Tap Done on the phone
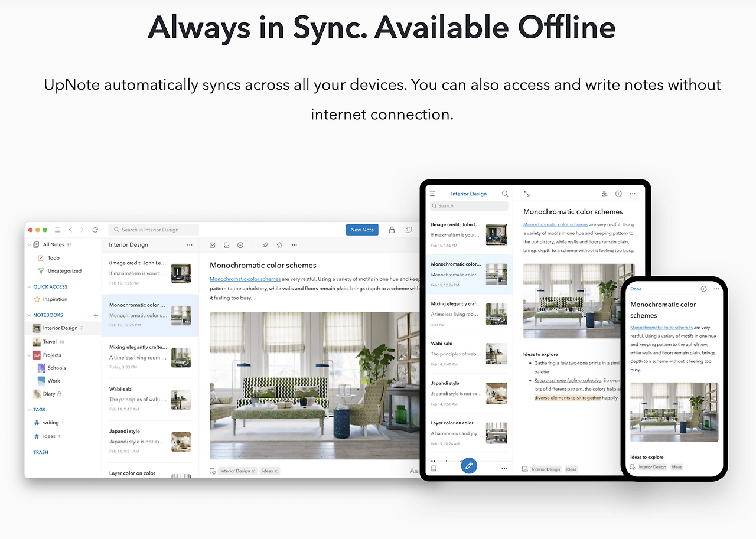The image size is (756, 539). pos(636,289)
